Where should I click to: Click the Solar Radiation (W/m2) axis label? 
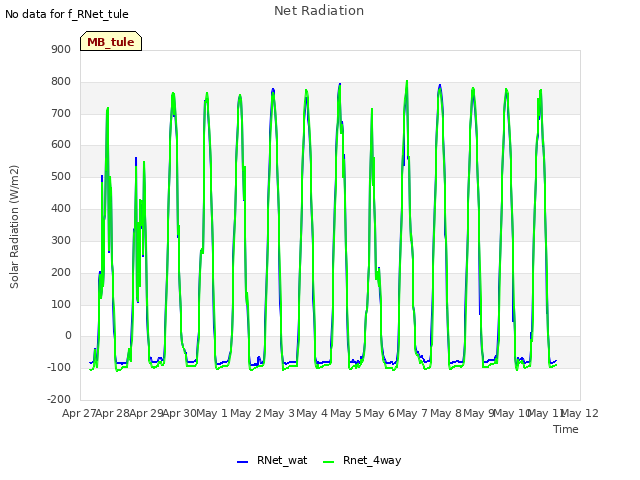click(14, 227)
